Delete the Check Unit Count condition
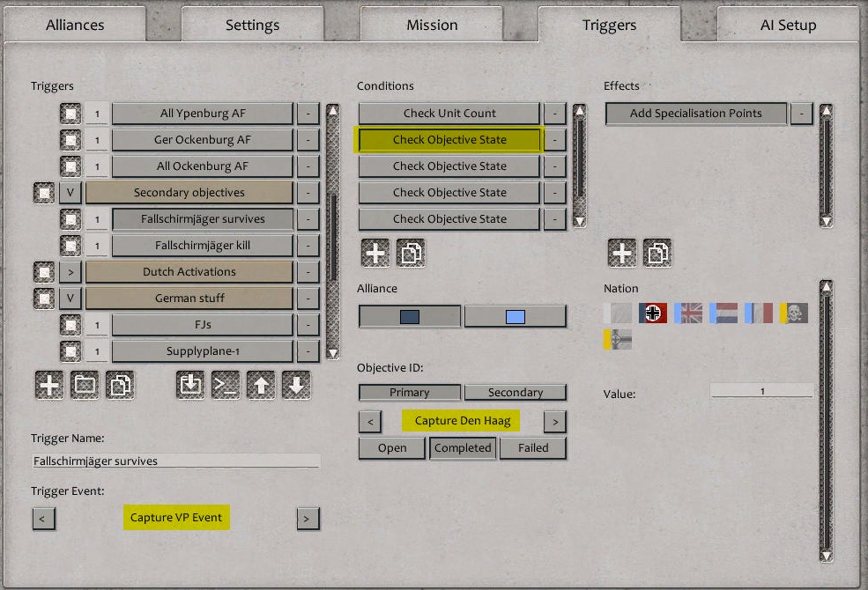The height and width of the screenshot is (590, 868). [x=554, y=114]
